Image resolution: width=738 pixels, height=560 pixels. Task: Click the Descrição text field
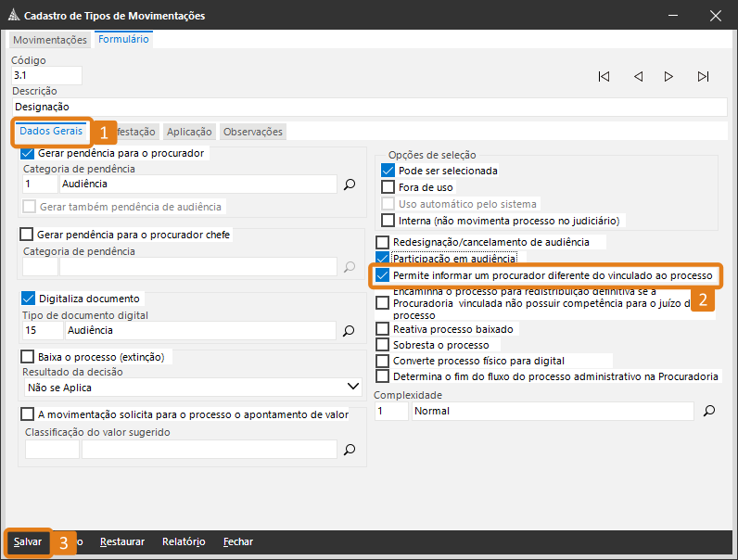(369, 107)
